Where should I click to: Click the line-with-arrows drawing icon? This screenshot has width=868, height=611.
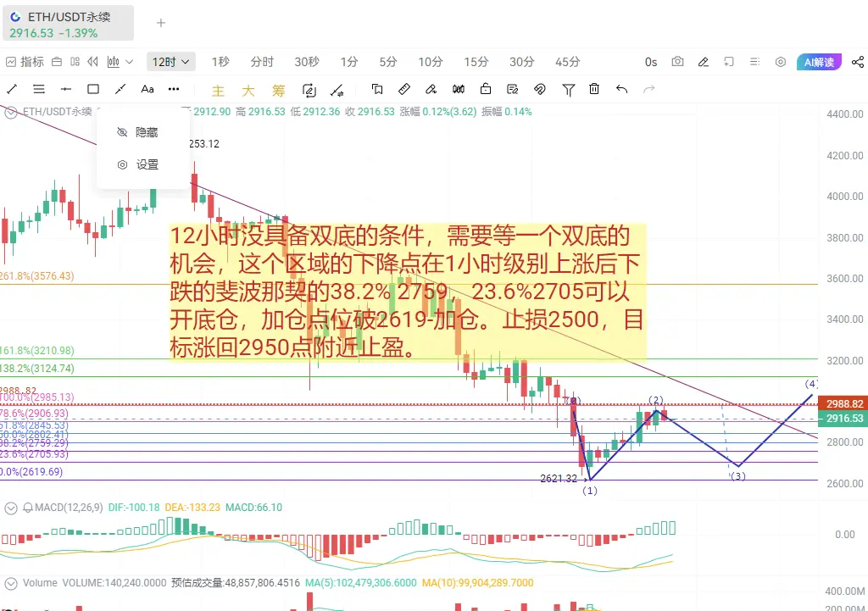point(337,90)
